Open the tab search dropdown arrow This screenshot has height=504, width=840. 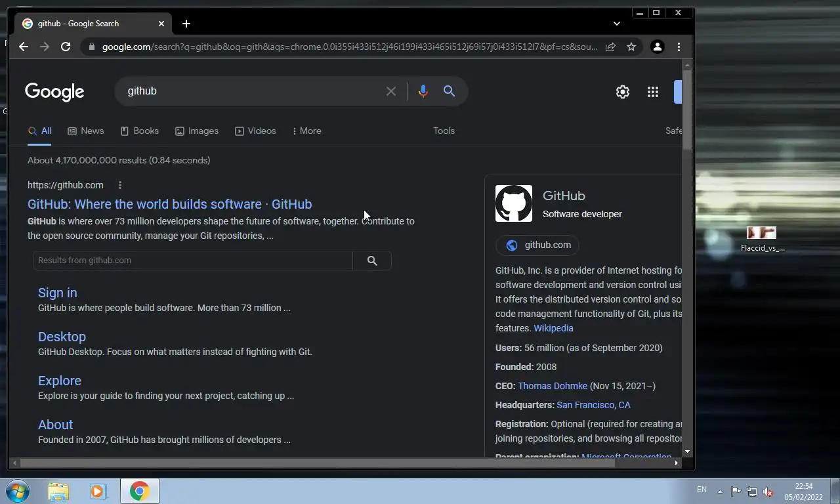(616, 24)
